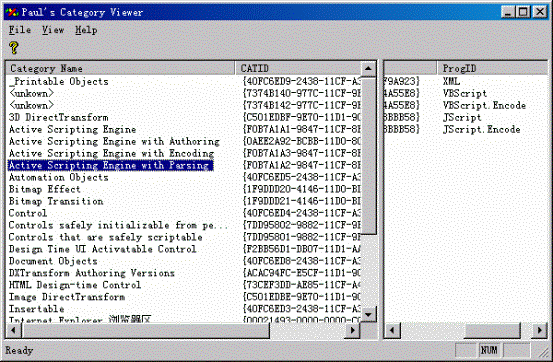Close the Category Viewer window
This screenshot has width=553, height=362.
tap(540, 12)
